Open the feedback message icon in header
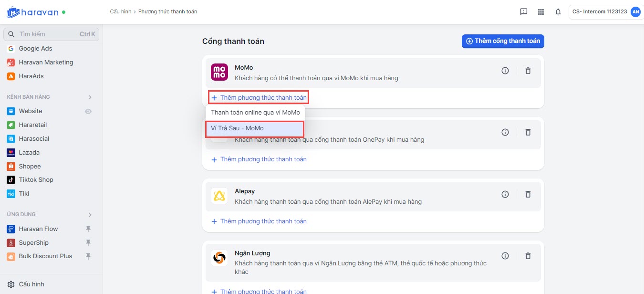The height and width of the screenshot is (294, 644). pyautogui.click(x=524, y=12)
